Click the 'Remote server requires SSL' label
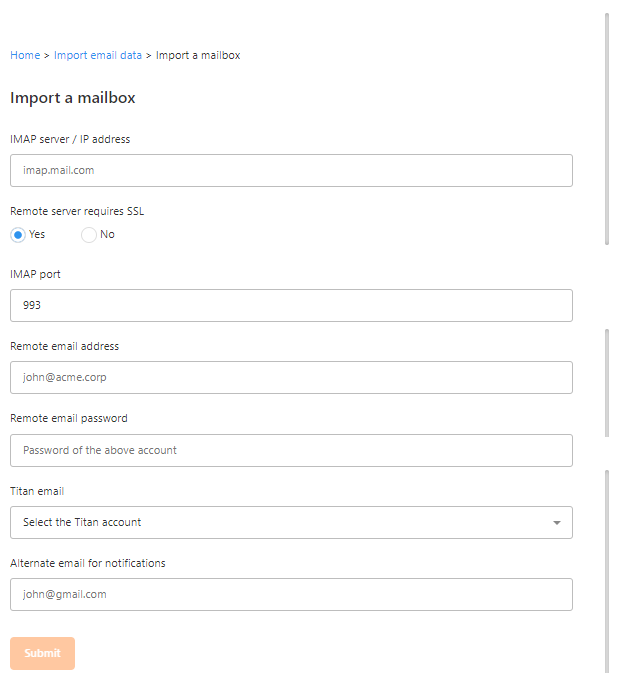This screenshot has width=620, height=673. (78, 211)
